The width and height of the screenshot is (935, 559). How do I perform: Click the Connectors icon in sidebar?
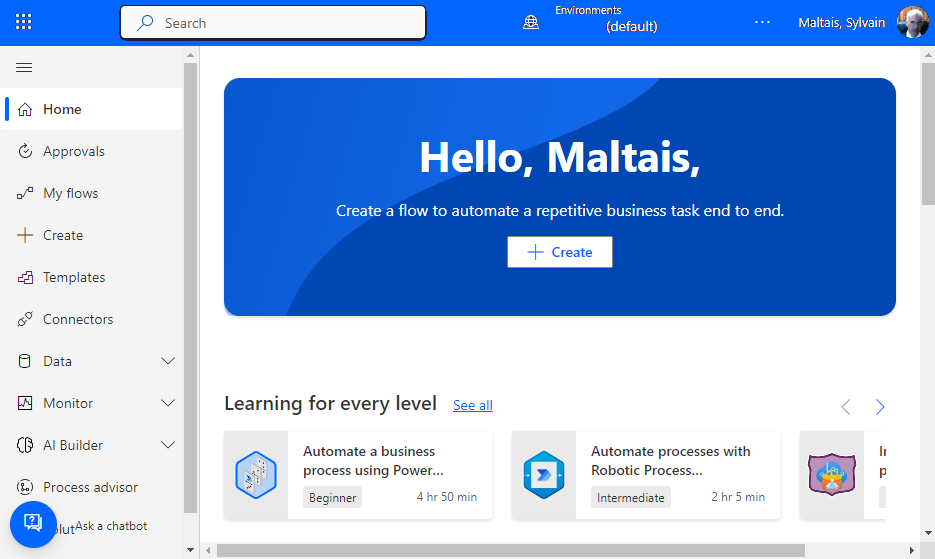click(25, 320)
